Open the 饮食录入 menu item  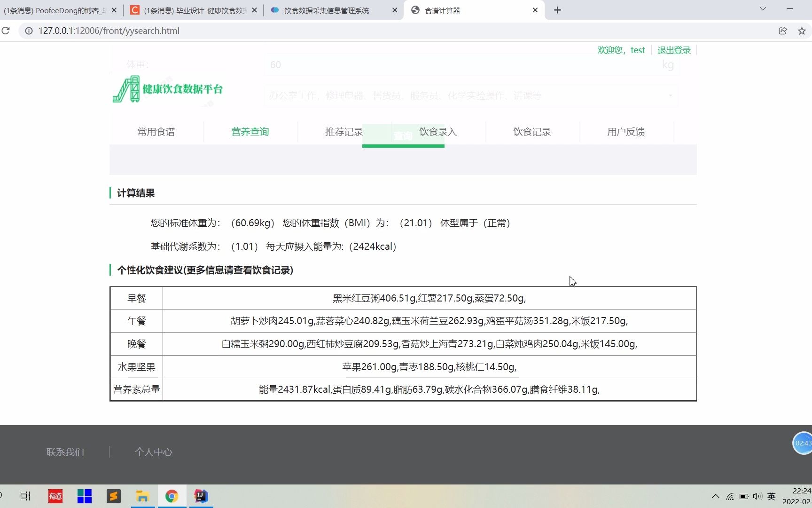pyautogui.click(x=438, y=132)
